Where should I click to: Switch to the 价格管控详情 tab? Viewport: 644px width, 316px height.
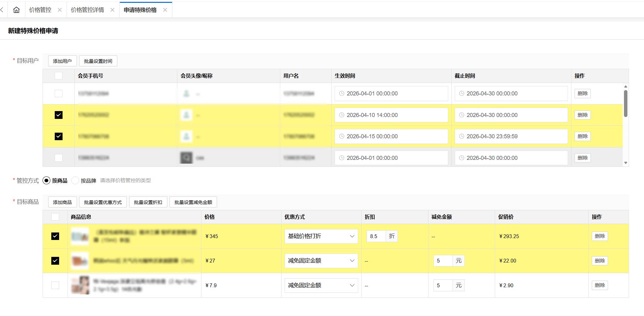point(88,10)
